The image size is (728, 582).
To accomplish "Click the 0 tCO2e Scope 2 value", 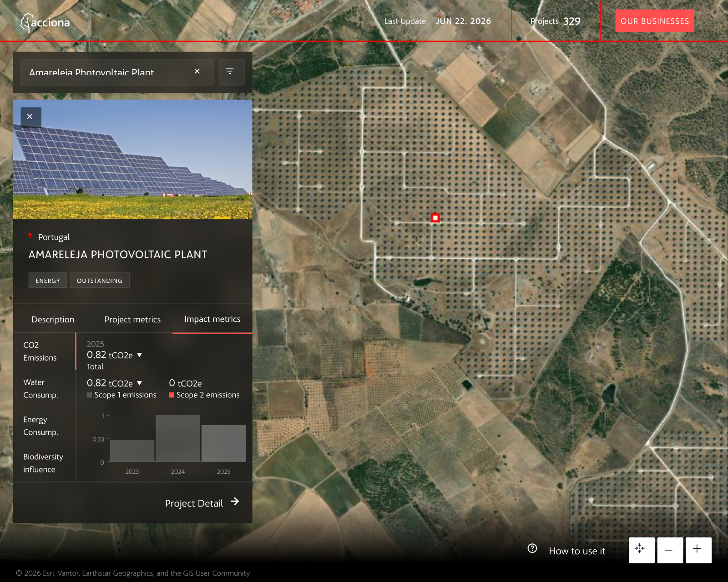I will tap(185, 383).
